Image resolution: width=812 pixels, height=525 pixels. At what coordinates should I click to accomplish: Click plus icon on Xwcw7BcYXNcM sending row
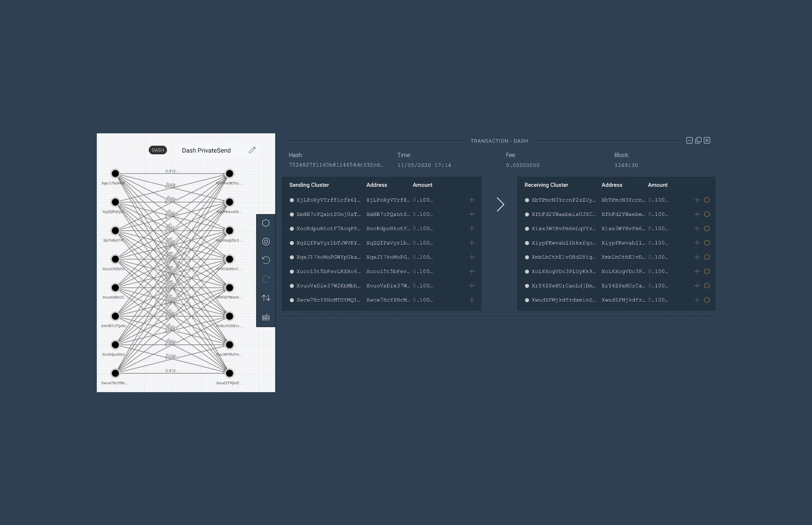coord(472,300)
